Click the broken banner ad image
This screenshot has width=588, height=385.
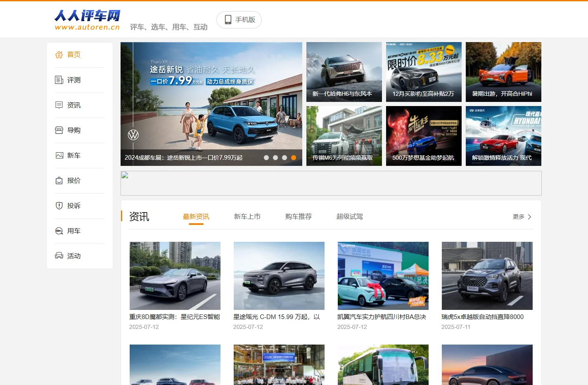pos(331,183)
